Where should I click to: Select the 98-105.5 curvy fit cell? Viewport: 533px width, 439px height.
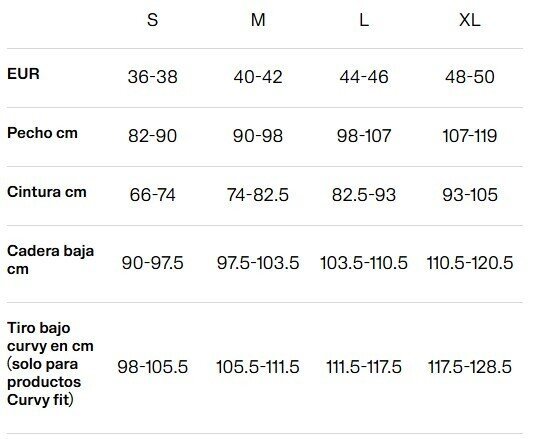(x=152, y=367)
